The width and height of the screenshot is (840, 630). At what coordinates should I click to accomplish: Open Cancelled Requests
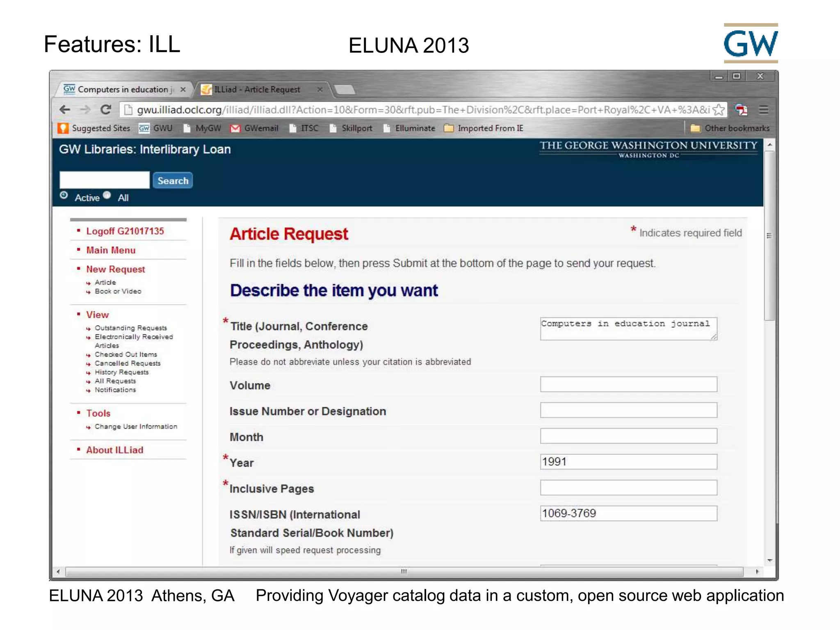click(x=128, y=363)
